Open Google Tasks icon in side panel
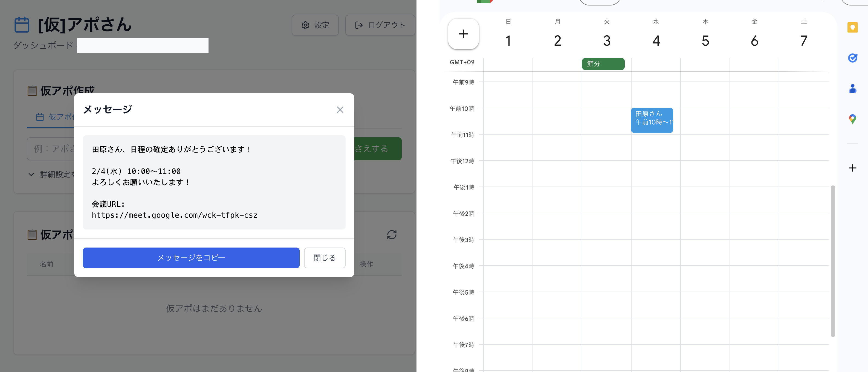 point(852,58)
